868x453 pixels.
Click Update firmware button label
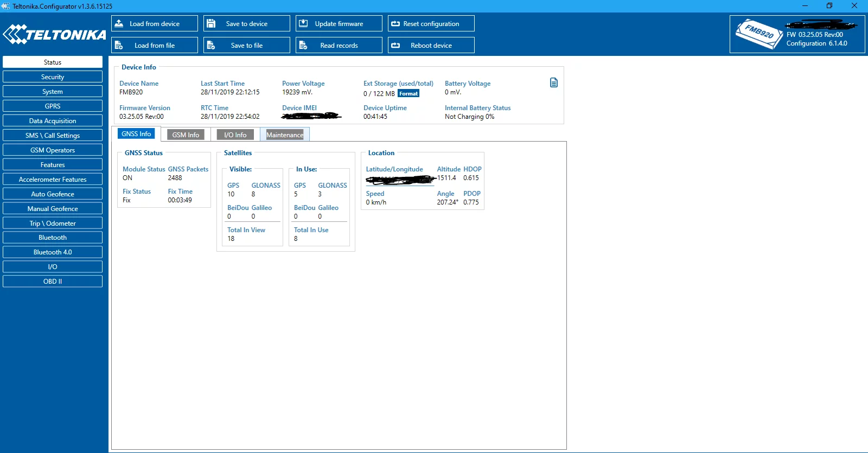pos(339,24)
